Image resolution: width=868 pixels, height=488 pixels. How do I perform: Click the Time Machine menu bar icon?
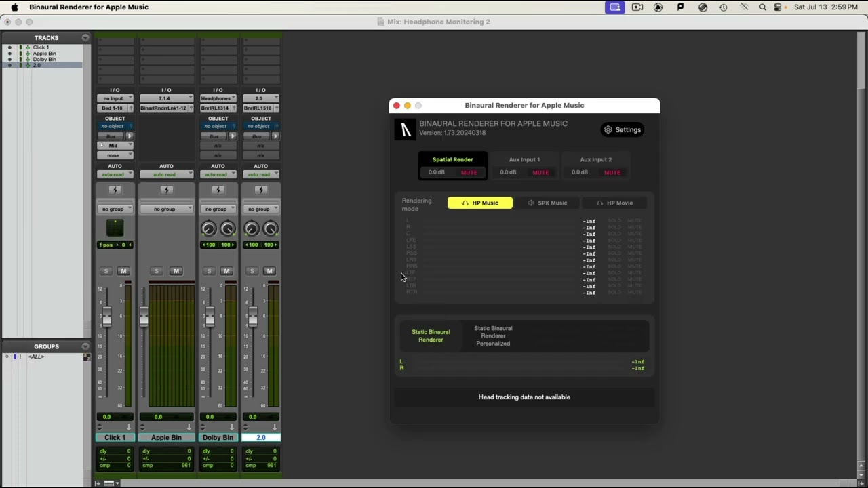pyautogui.click(x=724, y=7)
